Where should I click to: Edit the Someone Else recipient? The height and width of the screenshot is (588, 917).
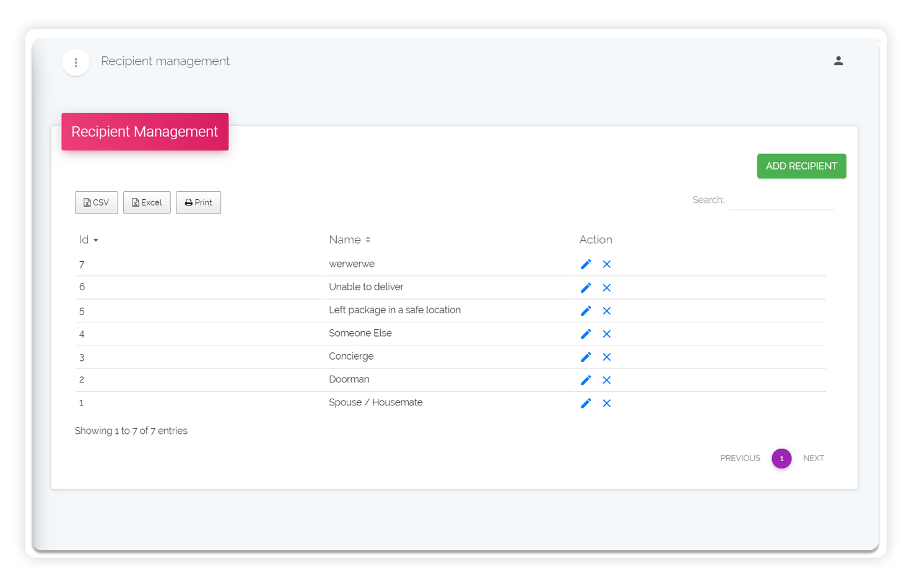click(586, 334)
